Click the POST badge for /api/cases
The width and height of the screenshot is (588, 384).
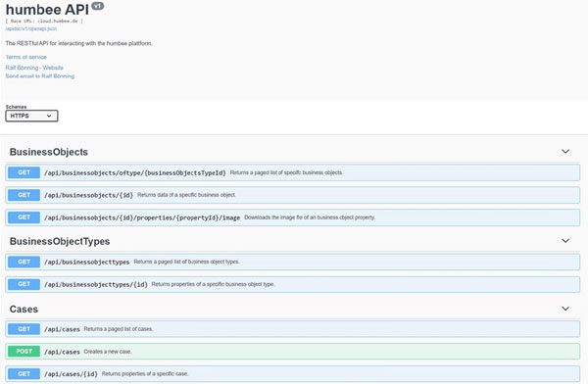point(24,352)
